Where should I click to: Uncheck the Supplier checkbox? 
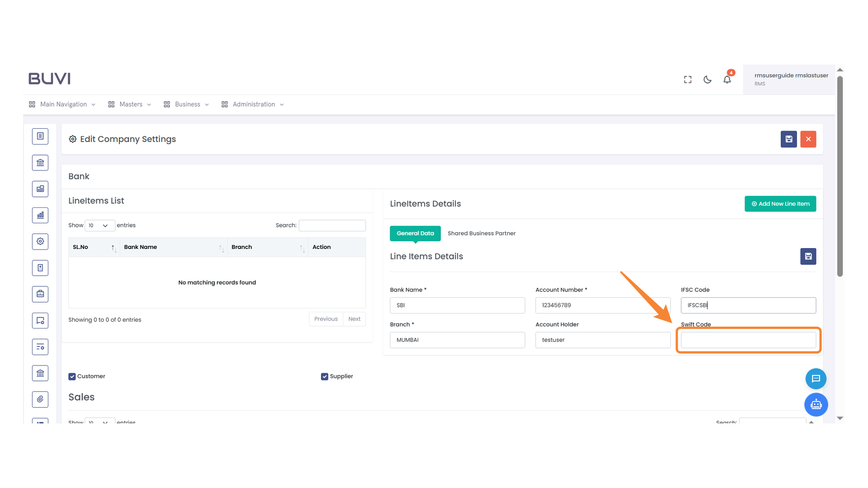[x=324, y=376]
